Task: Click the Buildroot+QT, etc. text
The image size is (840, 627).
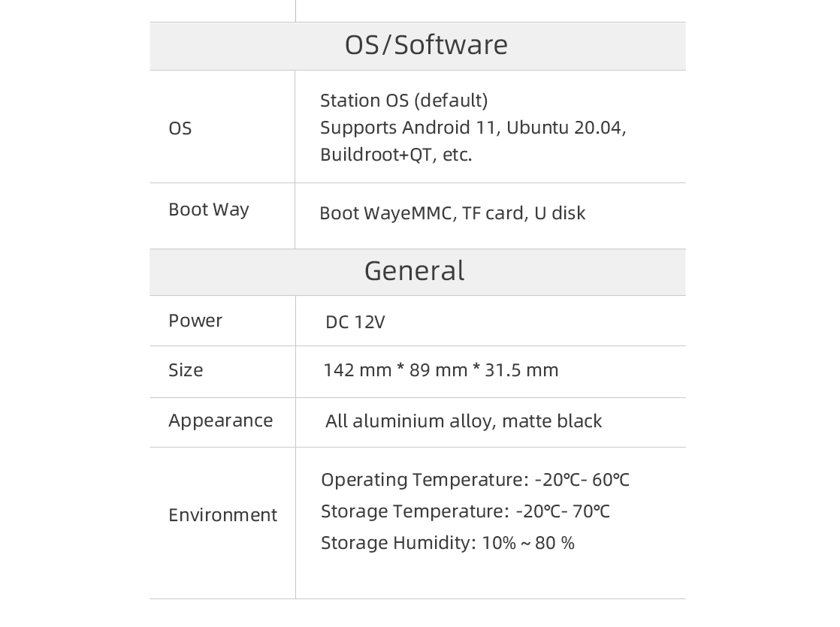Action: click(396, 155)
